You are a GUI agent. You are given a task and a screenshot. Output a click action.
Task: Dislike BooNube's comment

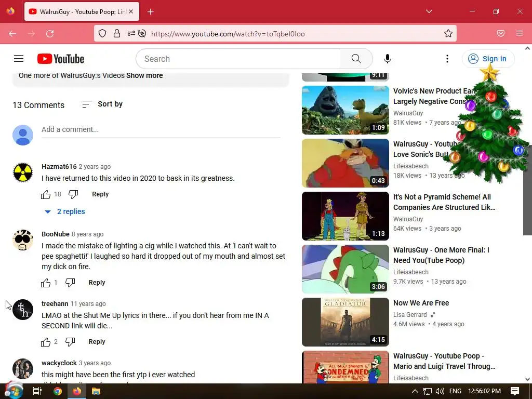pos(70,283)
